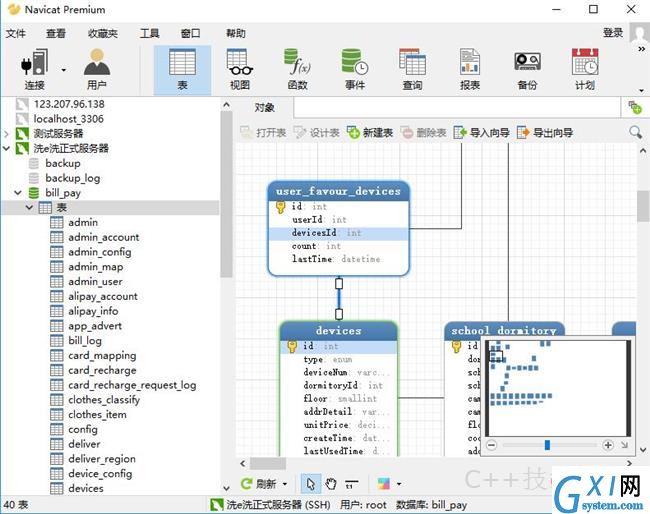
Task: Click the 导出向导 (Export Wizard) button
Action: click(545, 133)
